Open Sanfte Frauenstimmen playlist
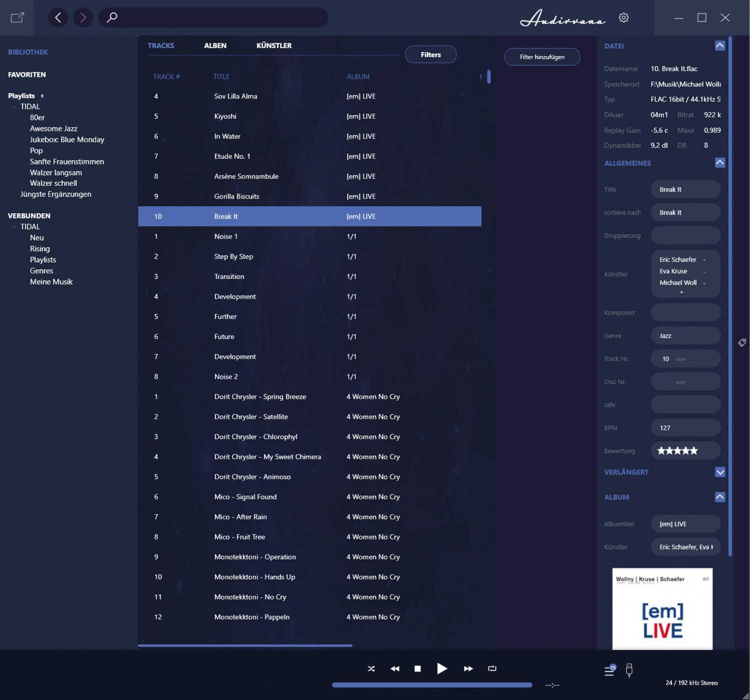Screen dimensions: 750x700 [67, 161]
